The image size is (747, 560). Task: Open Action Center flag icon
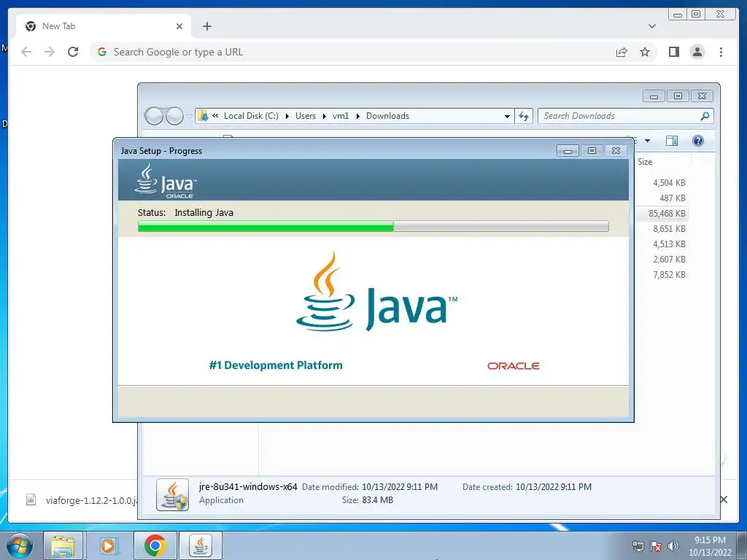656,546
